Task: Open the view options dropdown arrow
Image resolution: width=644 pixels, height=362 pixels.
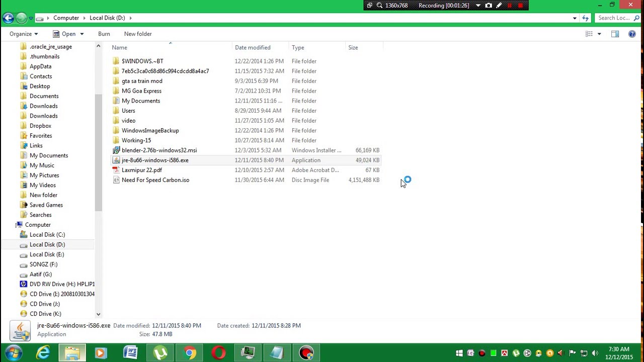Action: pyautogui.click(x=599, y=34)
